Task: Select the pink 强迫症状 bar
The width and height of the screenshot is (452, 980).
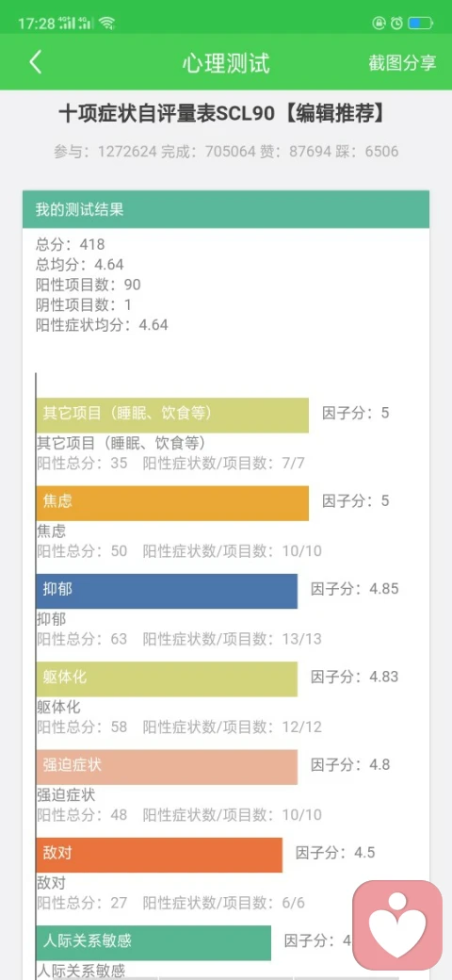Action: tap(167, 767)
